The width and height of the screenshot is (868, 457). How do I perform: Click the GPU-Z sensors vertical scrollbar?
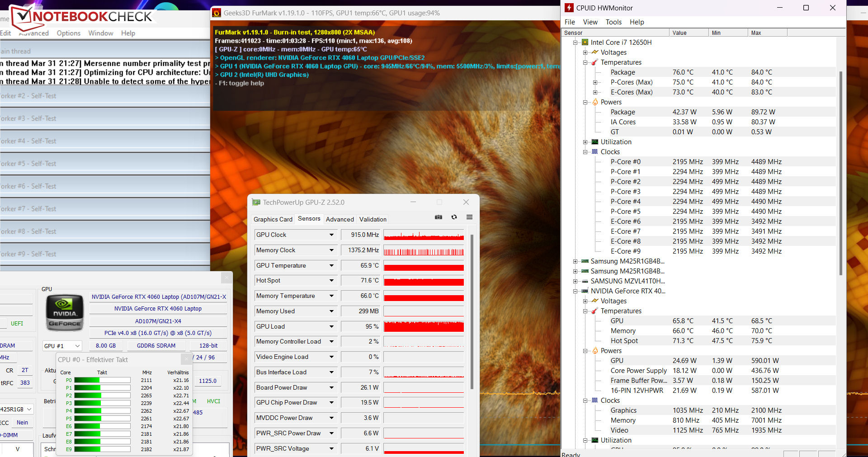tap(472, 312)
